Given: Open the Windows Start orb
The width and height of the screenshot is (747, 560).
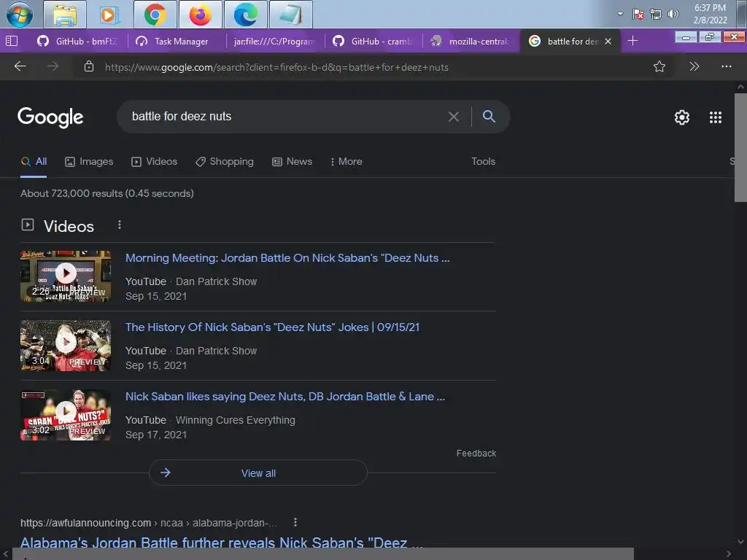Looking at the screenshot, I should point(20,15).
